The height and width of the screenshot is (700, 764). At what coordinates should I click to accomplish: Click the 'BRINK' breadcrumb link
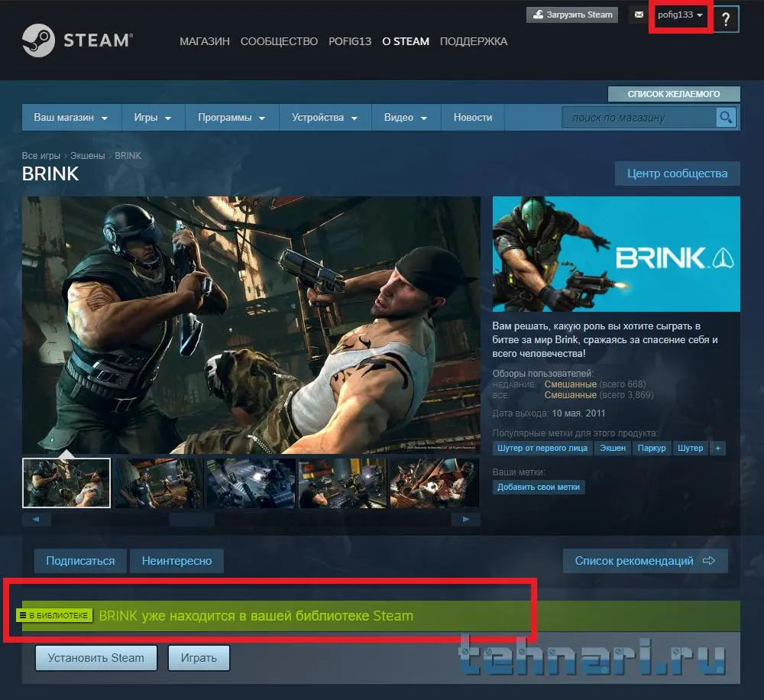(128, 155)
